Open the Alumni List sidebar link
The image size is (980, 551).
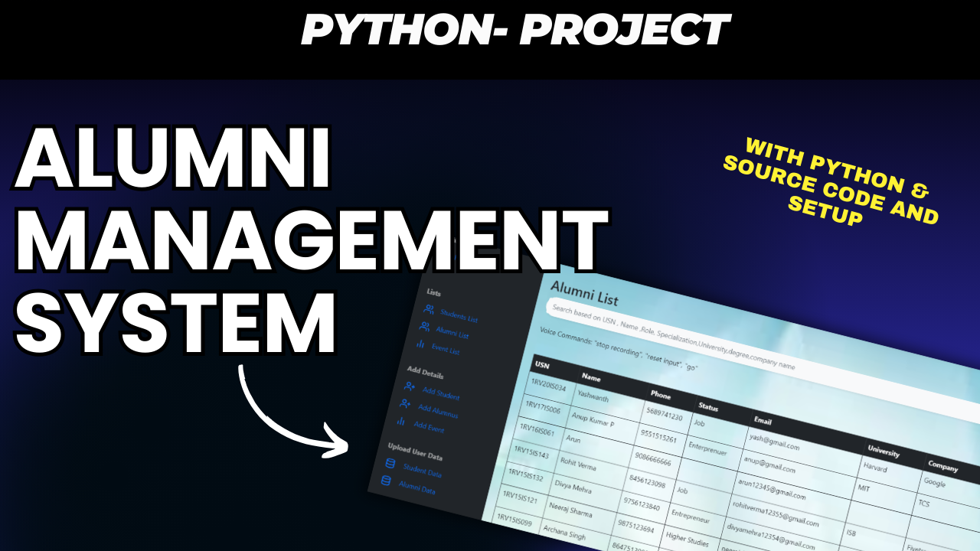point(452,333)
